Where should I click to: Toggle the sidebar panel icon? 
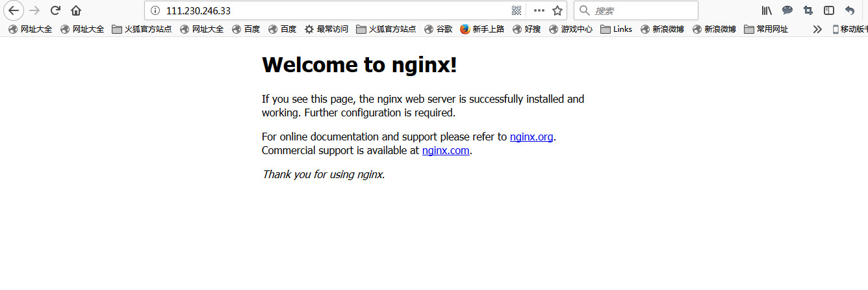point(829,10)
